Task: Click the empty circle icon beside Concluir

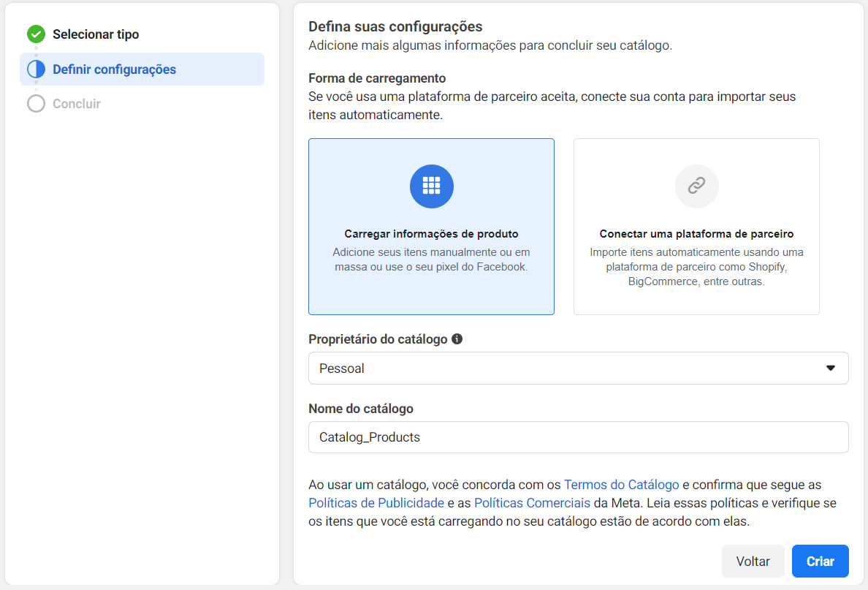Action: 36,104
